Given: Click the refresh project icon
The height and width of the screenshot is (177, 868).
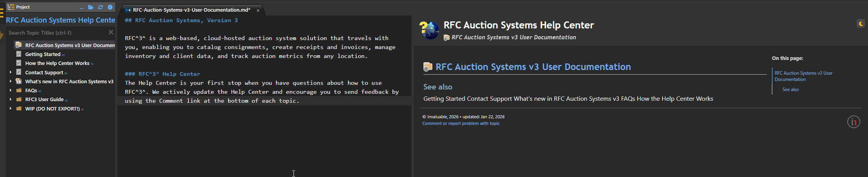Looking at the screenshot, I should coord(100,7).
